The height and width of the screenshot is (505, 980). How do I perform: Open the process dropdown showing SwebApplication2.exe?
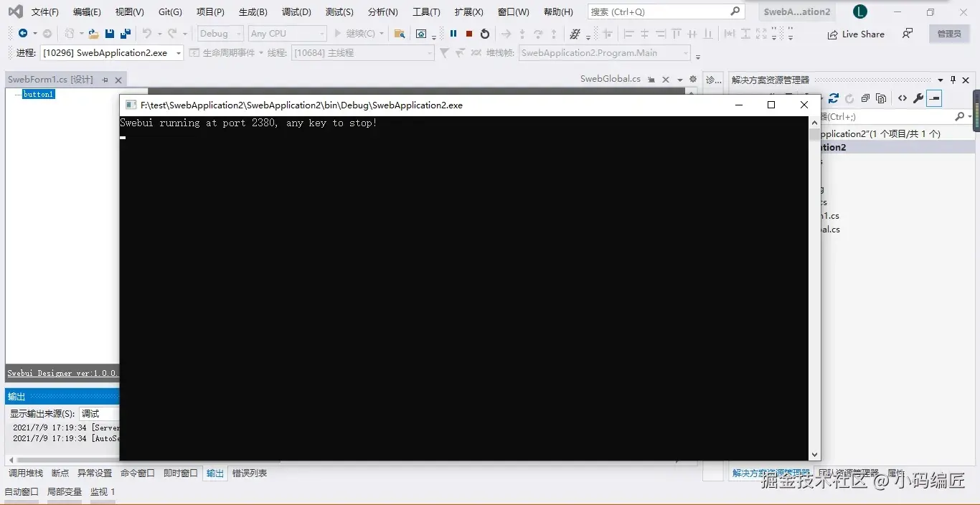111,53
